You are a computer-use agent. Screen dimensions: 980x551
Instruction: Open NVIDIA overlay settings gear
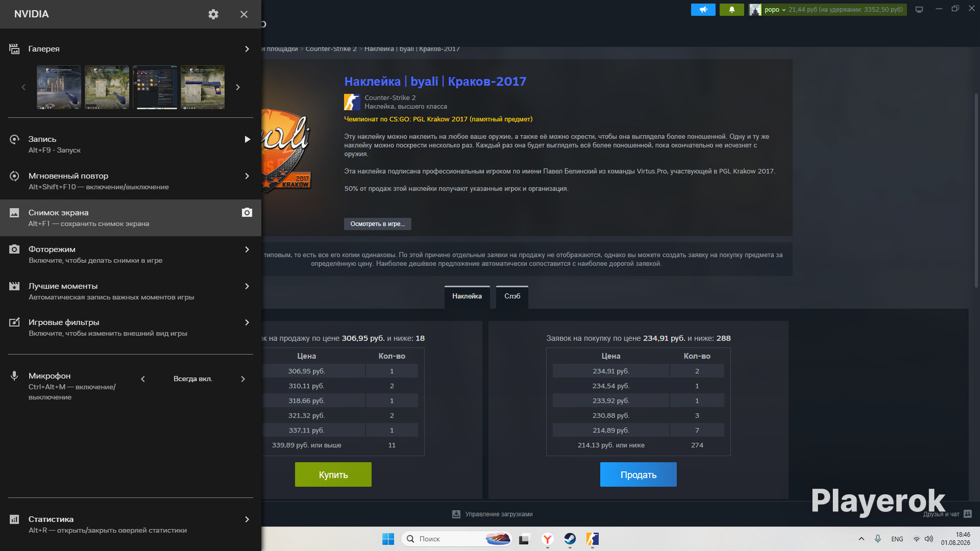coord(213,14)
